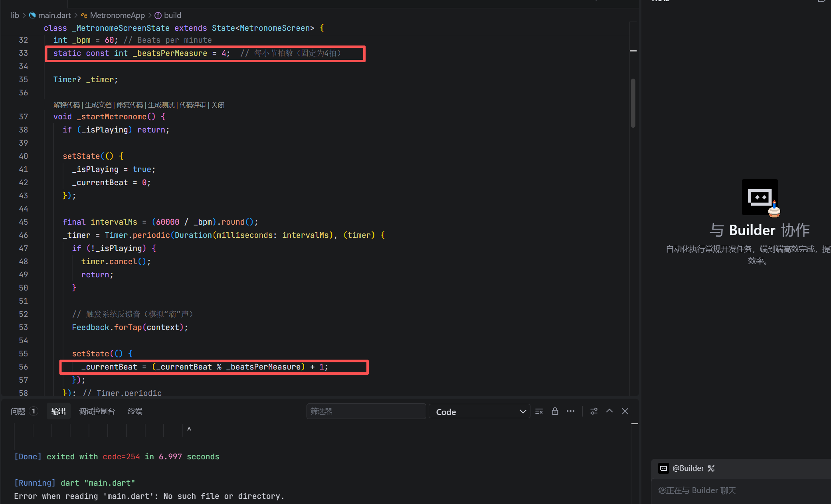Screen dimensions: 831x504
Task: Click the @Builder agent chip icon
Action: pyautogui.click(x=664, y=468)
